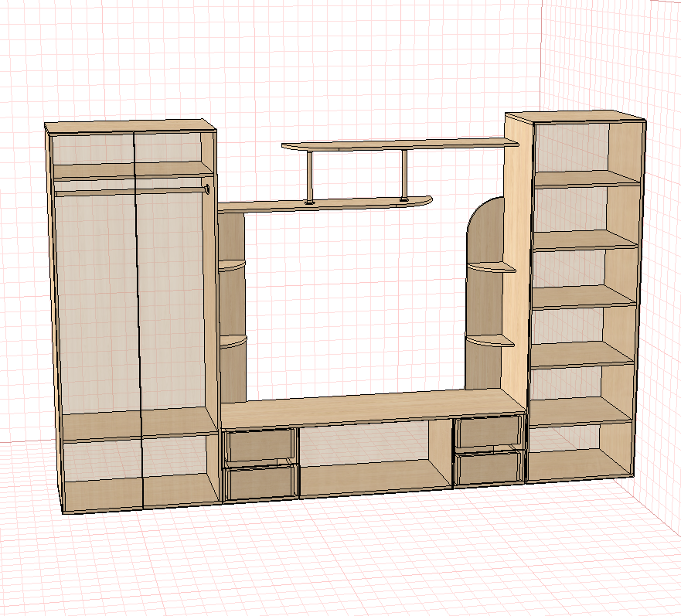Screen dimensions: 681x616
Task: Select the topmost inner shelf of the right bookcase
Action: tap(587, 179)
